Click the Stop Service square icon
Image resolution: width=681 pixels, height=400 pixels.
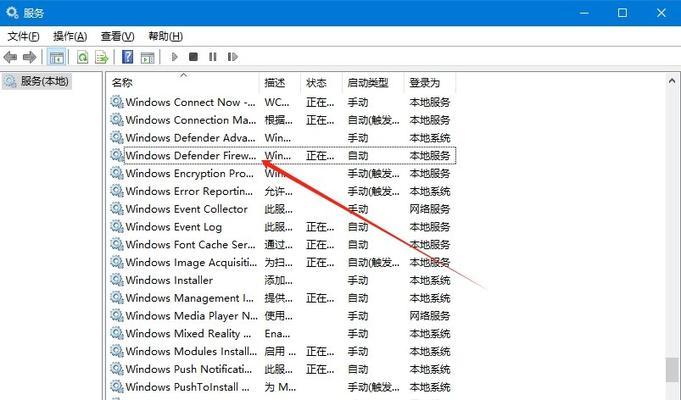pos(193,57)
